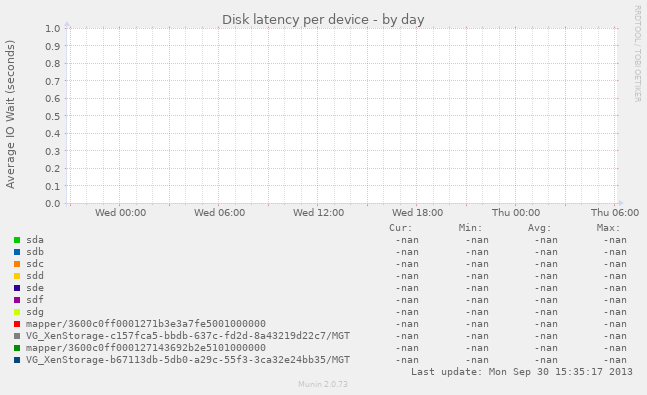Click the 0.5 y-axis value

pos(53,116)
